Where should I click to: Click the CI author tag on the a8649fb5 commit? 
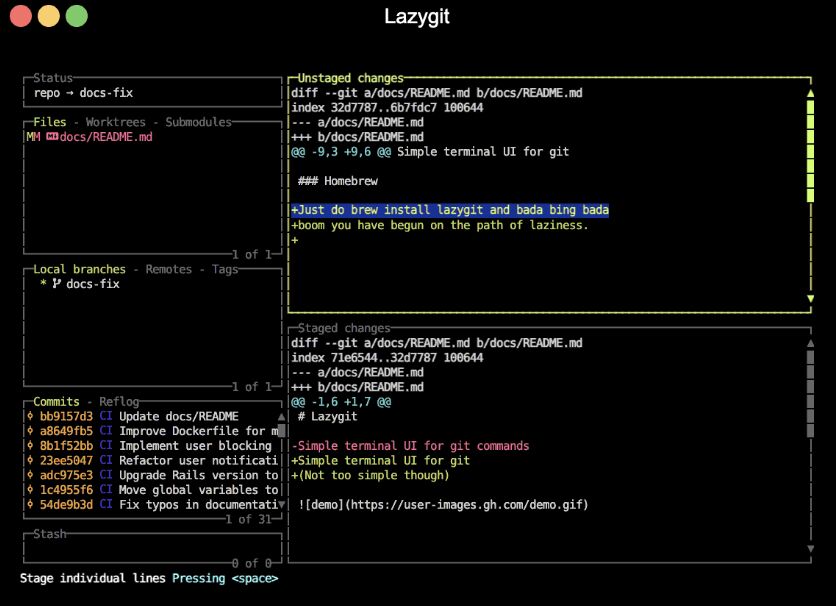coord(106,431)
